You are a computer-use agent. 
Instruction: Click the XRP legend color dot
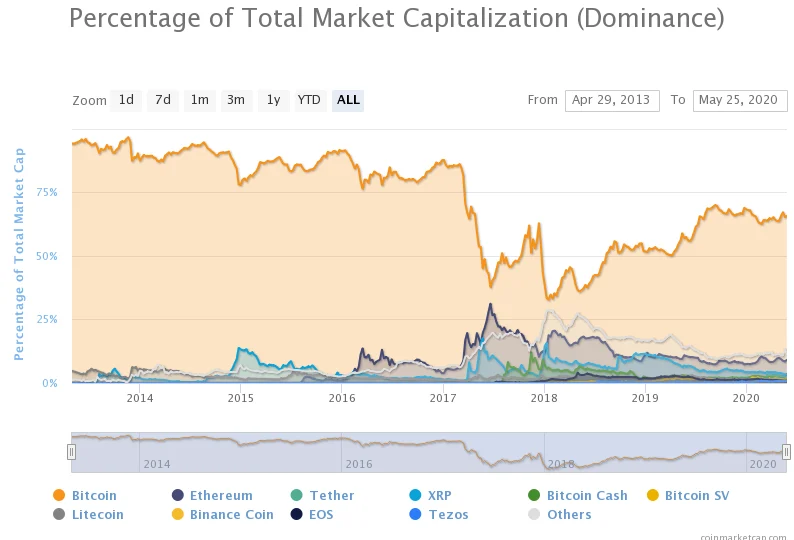tap(415, 495)
